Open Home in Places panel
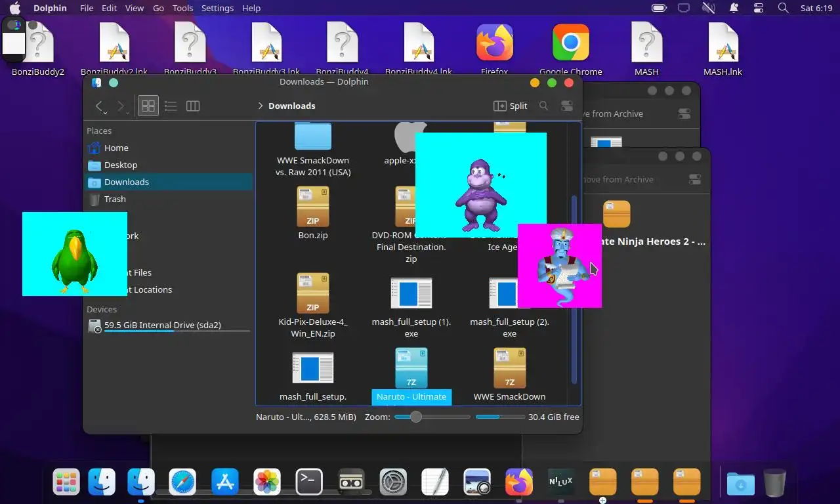Viewport: 840px width, 504px height. (x=169, y=148)
